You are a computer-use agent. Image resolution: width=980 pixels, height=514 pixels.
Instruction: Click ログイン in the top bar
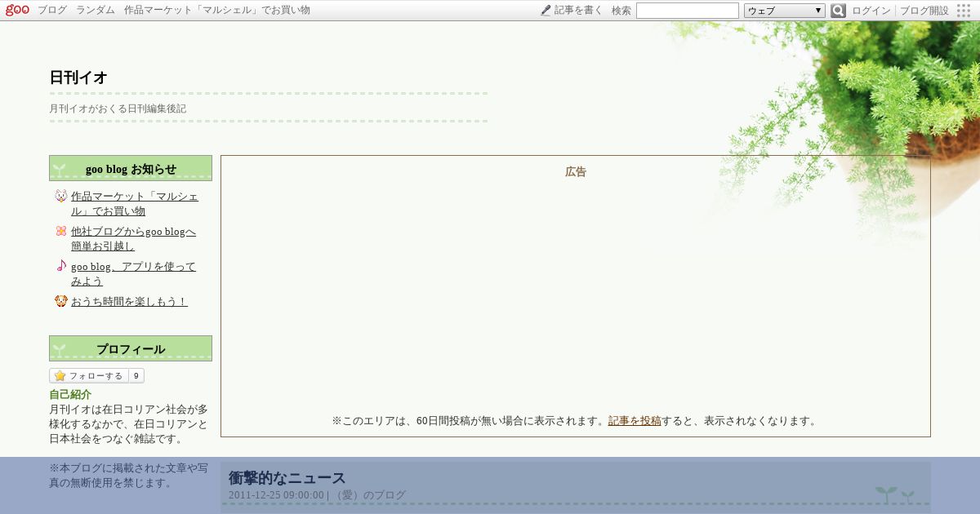(x=871, y=11)
